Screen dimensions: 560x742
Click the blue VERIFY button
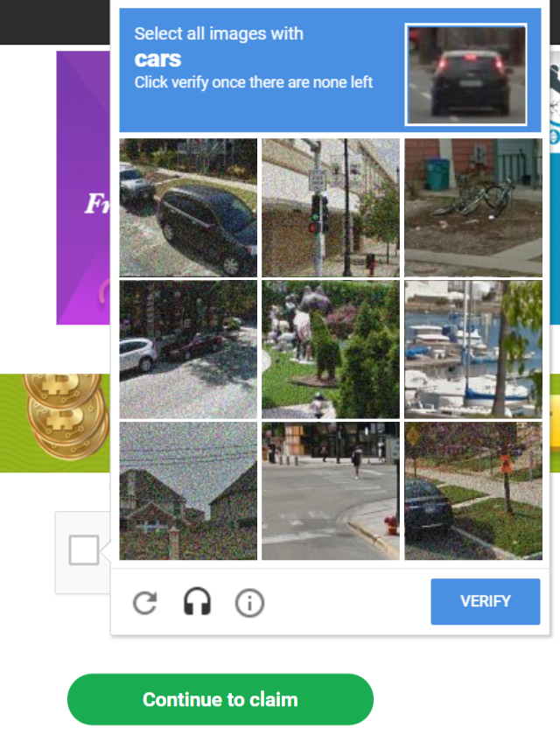(x=486, y=601)
